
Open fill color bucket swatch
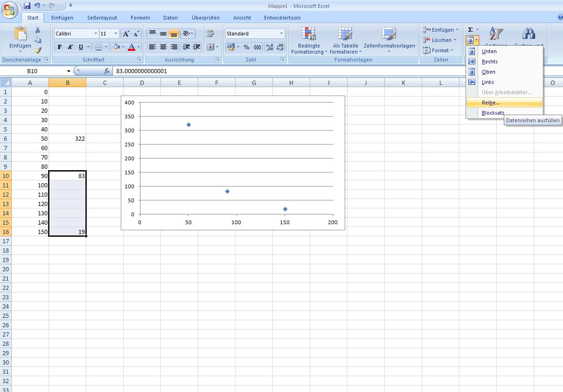point(116,47)
